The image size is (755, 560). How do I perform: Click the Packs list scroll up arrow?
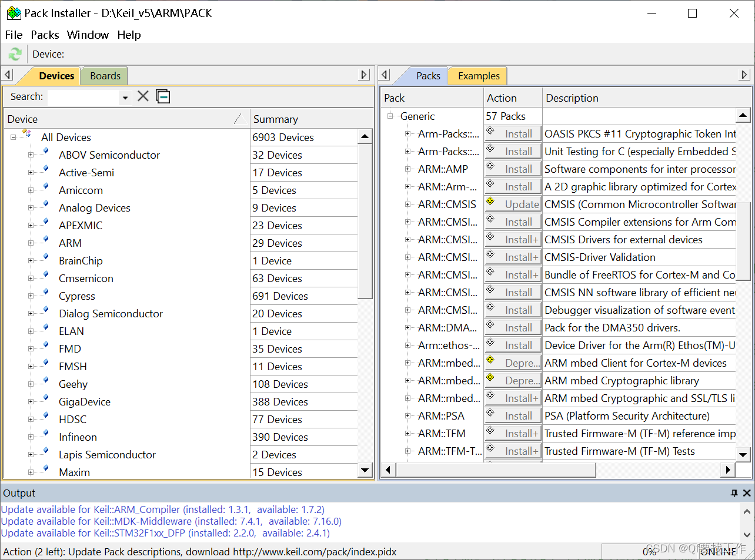tap(743, 116)
